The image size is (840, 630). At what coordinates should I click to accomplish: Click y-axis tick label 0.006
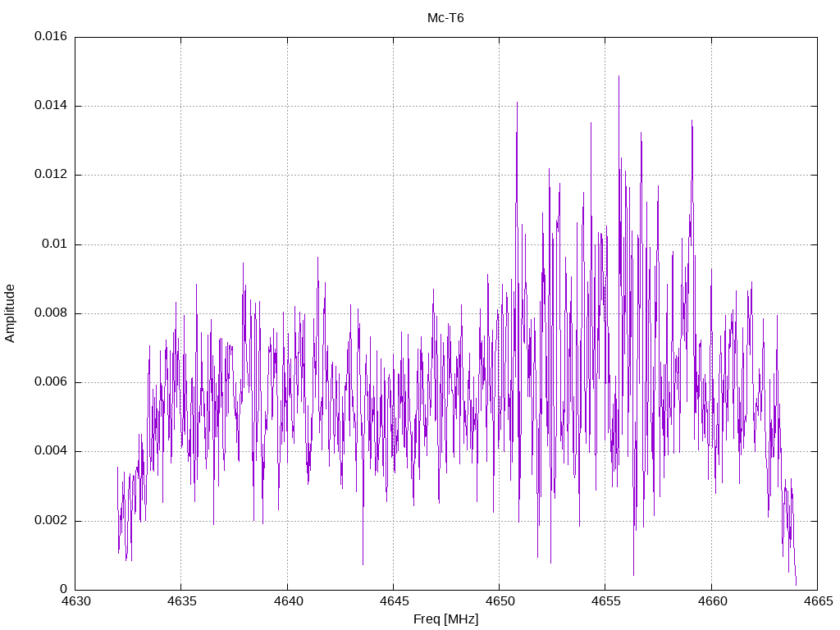point(51,382)
